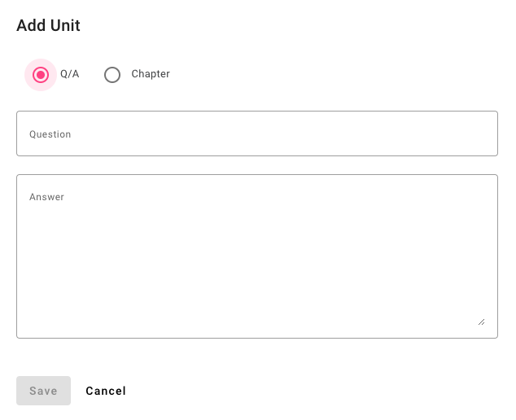Image resolution: width=516 pixels, height=420 pixels.
Task: Click the diagonal grip in Answer corner
Action: [x=481, y=322]
